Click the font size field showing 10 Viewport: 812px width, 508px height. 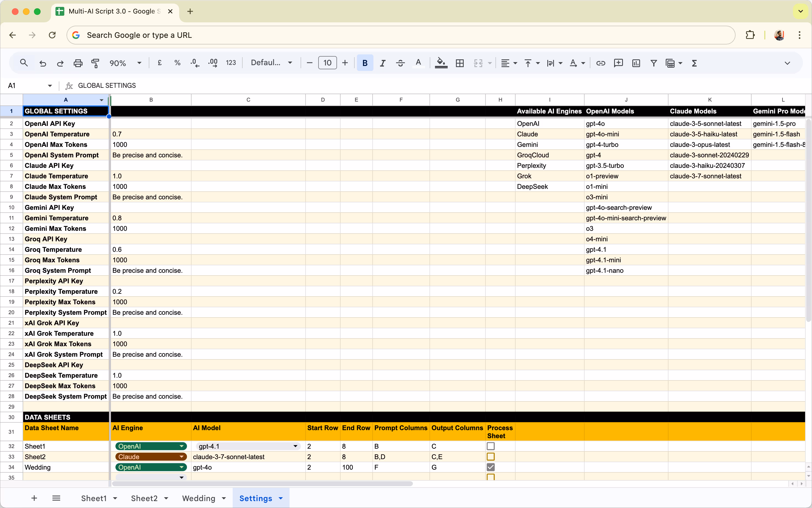[x=327, y=63]
